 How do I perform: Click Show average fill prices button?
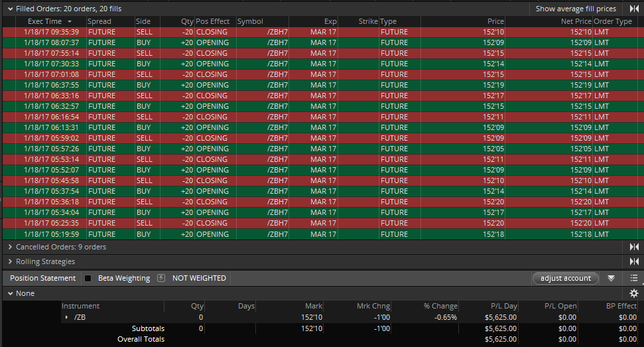coord(576,9)
